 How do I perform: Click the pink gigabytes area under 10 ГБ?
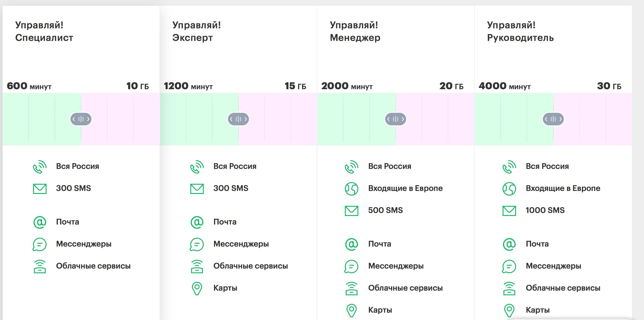click(x=120, y=119)
